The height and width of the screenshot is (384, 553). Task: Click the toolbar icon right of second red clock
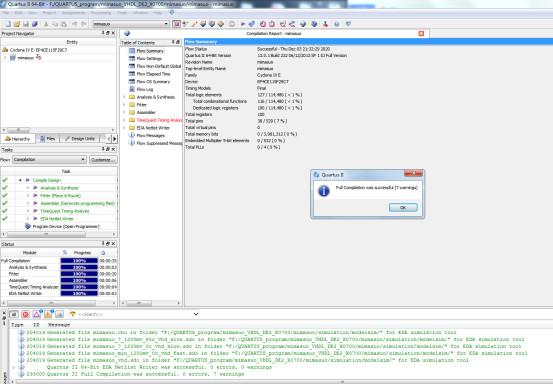(x=283, y=24)
